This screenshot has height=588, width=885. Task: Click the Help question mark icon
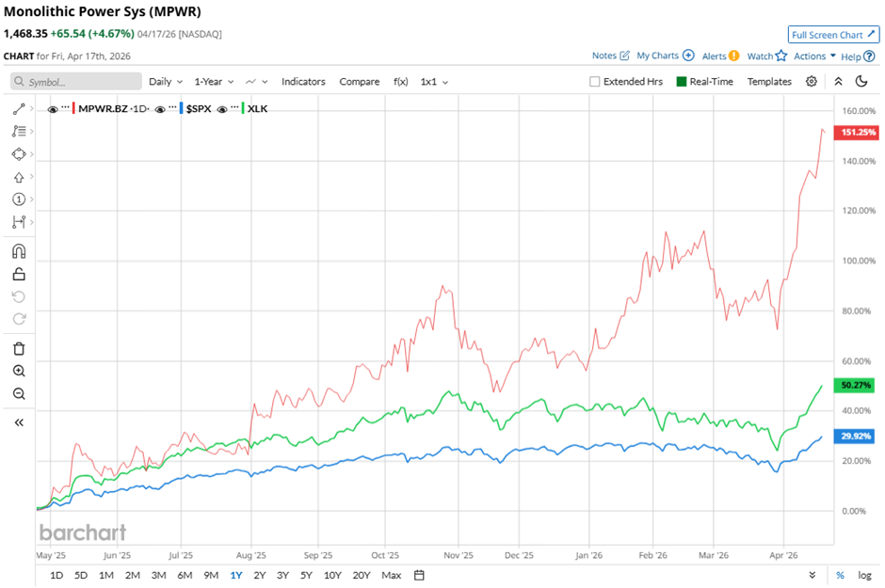[x=869, y=56]
